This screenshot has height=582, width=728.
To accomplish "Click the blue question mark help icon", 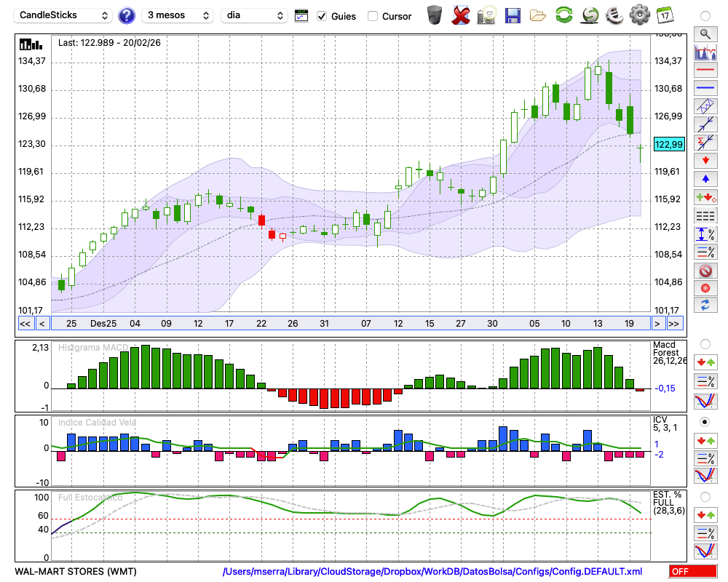I will 127,15.
